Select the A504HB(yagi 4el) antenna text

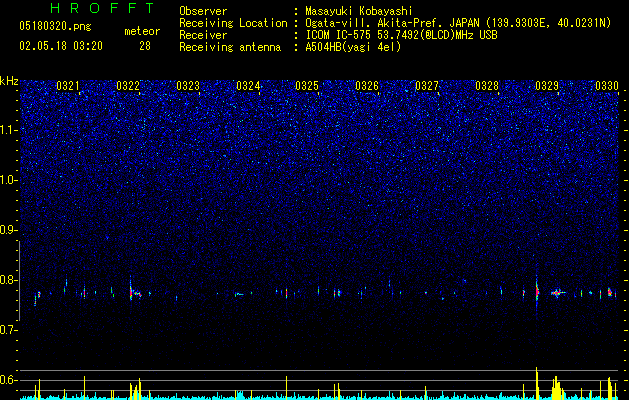[x=353, y=47]
